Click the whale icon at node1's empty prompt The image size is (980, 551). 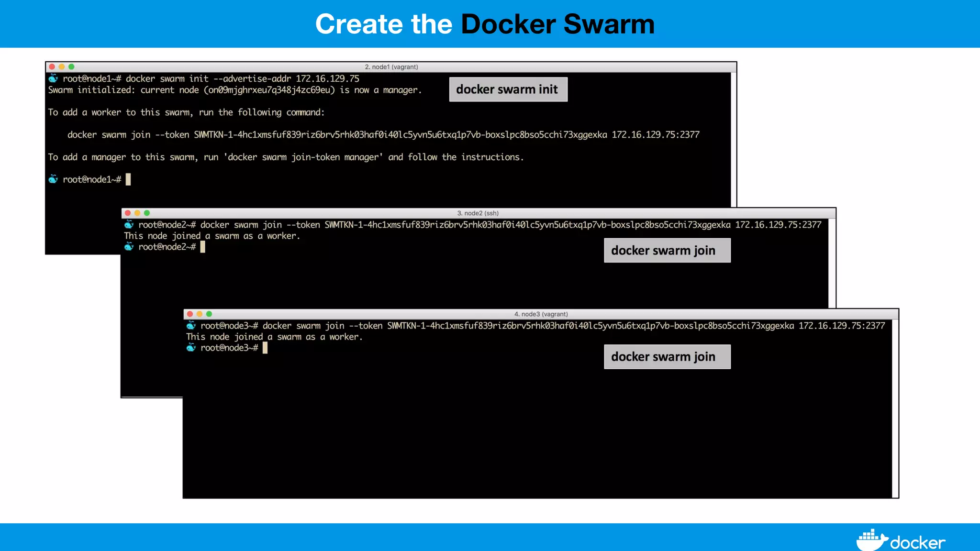click(x=53, y=179)
